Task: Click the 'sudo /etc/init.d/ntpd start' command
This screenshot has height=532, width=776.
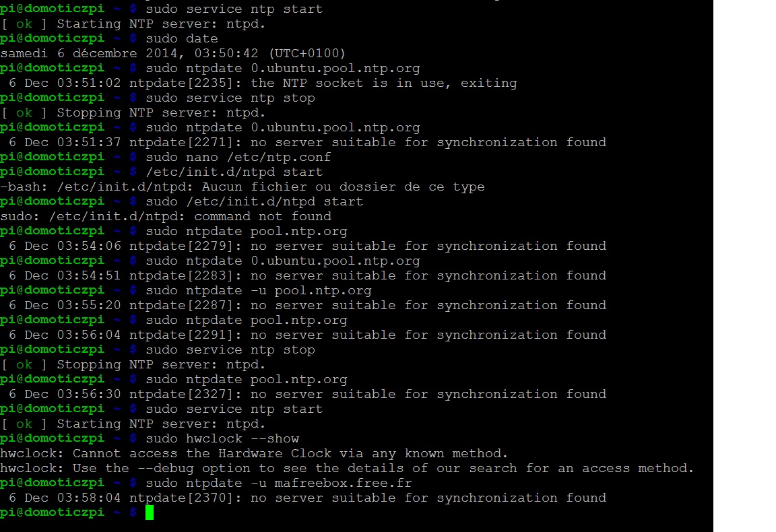Action: 254,201
